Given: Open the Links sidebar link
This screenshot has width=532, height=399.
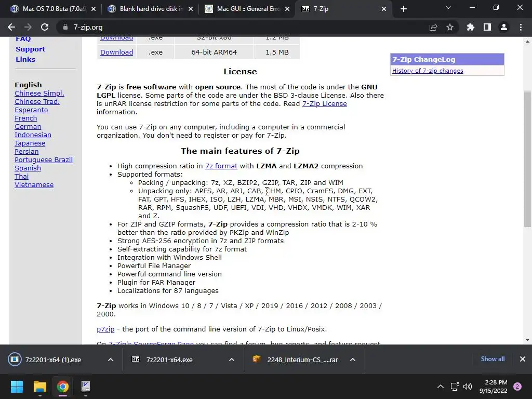Looking at the screenshot, I should [25, 59].
